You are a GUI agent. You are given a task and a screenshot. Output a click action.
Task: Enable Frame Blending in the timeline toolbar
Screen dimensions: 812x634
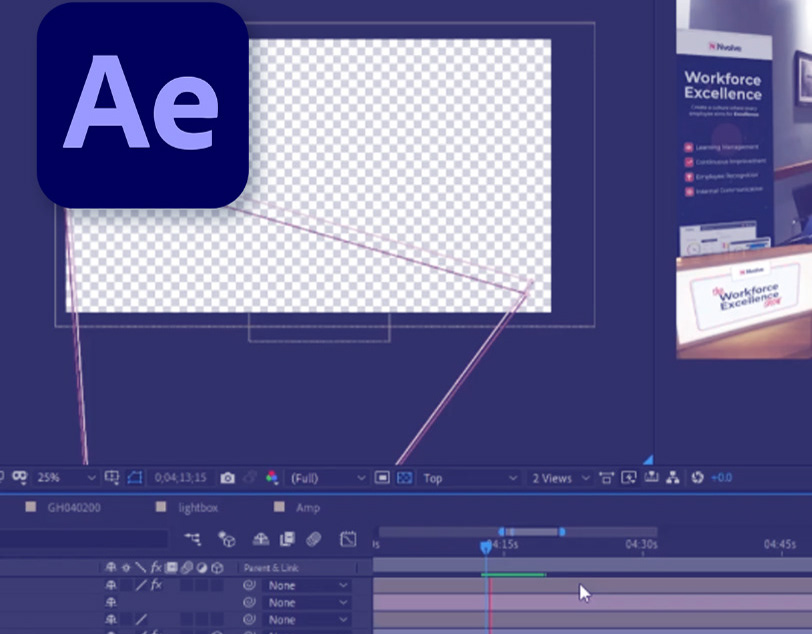[x=287, y=539]
